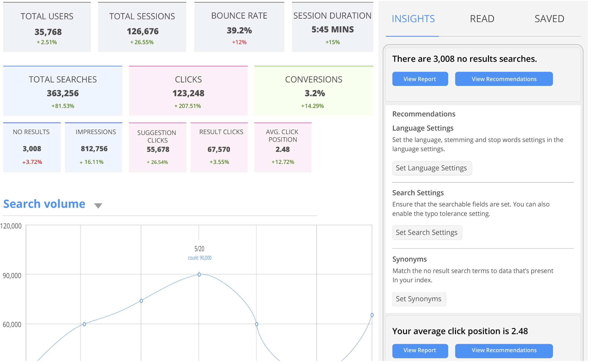Click the '5:45 MINS' session duration value
Viewport: 591px width, 364px height.
click(333, 30)
